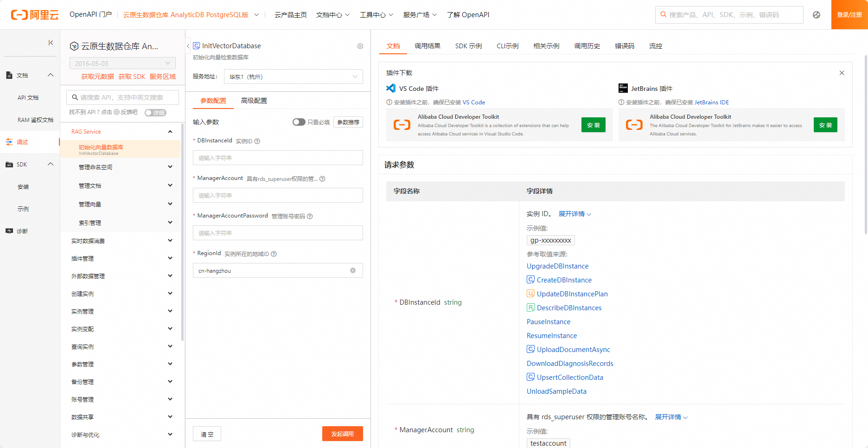Expand 展开详情 for DBInstanceId
Viewport: 868px width, 448px height.
click(575, 214)
